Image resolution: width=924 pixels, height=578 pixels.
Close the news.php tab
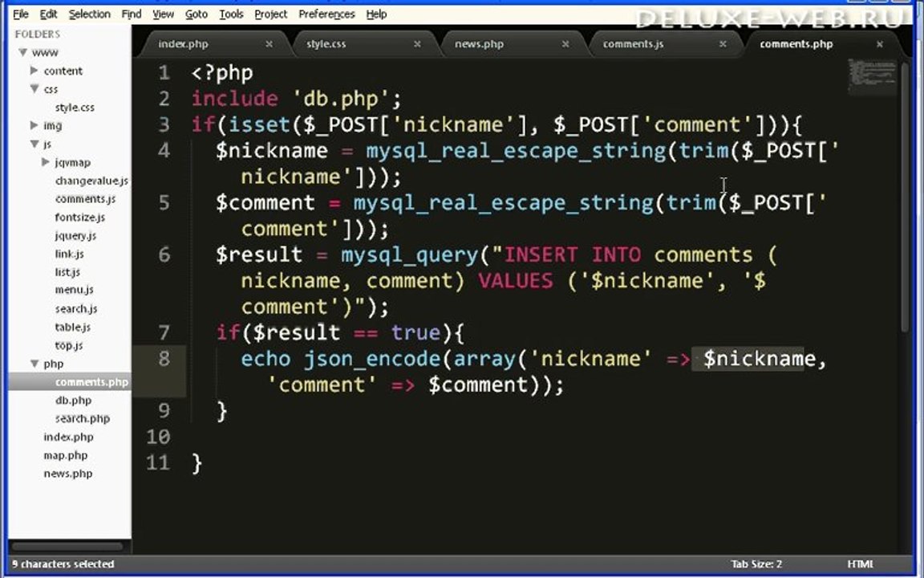(565, 44)
